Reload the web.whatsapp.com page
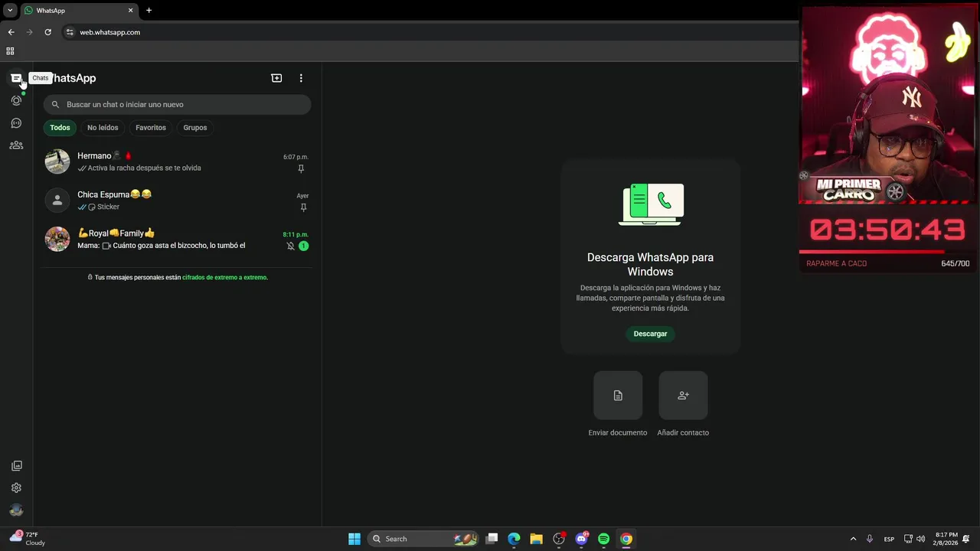 pos(47,32)
